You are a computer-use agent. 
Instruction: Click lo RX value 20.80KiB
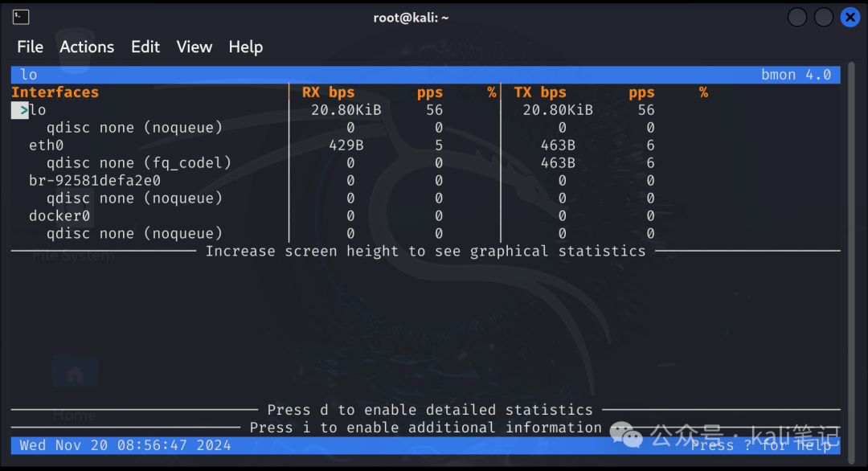pos(346,110)
